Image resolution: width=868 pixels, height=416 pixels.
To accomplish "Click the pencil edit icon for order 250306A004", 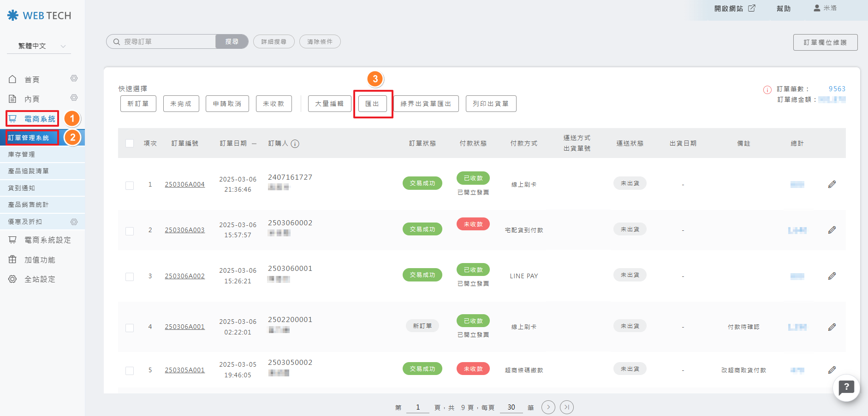I will click(x=832, y=184).
